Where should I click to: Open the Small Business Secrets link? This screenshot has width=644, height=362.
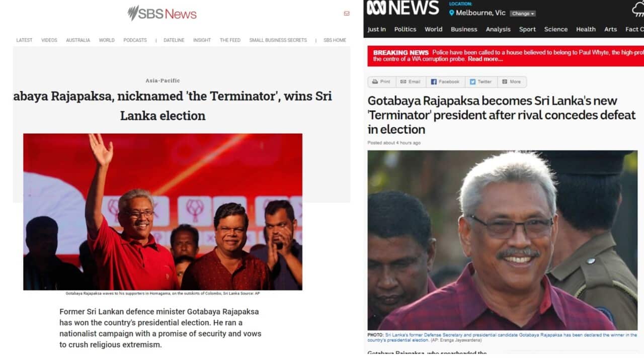click(278, 40)
